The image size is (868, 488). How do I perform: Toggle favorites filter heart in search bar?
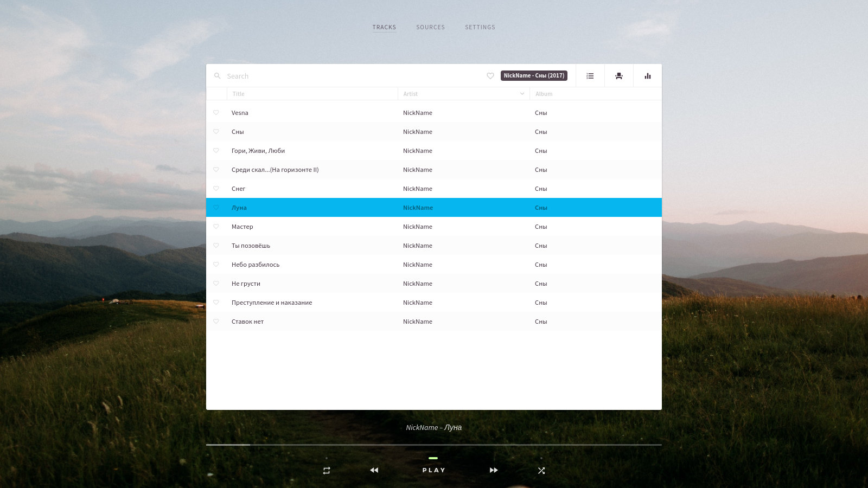490,76
